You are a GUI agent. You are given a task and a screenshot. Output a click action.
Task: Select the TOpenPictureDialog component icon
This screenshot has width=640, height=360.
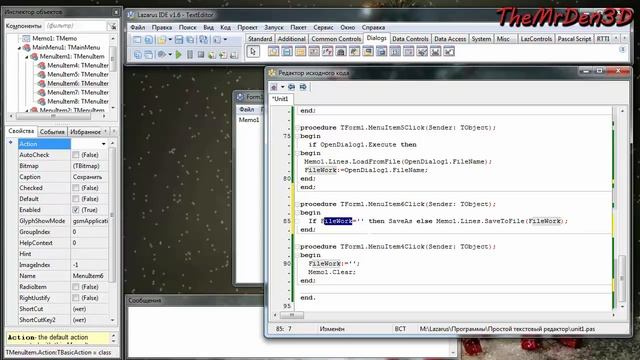click(367, 51)
